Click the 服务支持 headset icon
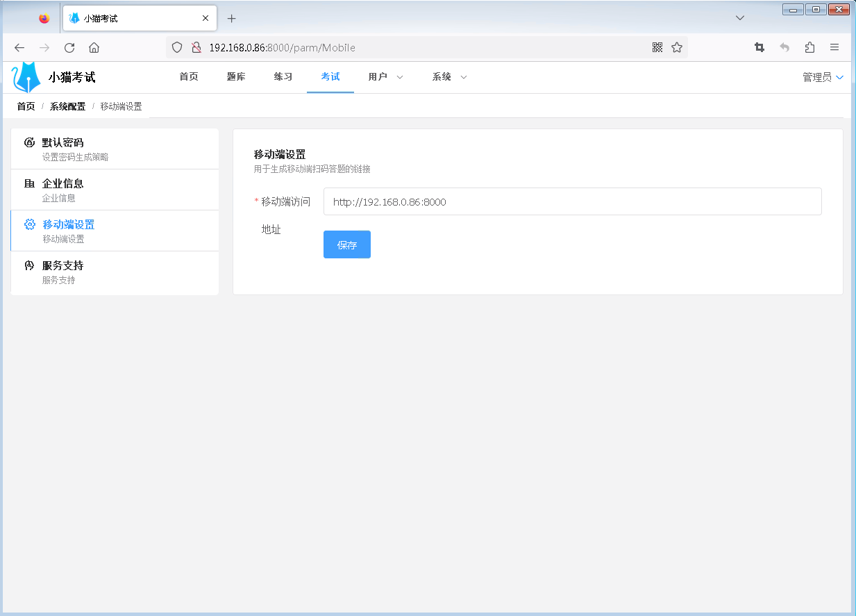 [x=28, y=265]
